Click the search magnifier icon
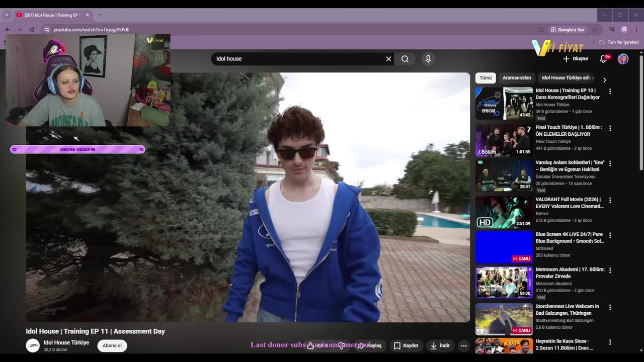644x362 pixels. [405, 59]
